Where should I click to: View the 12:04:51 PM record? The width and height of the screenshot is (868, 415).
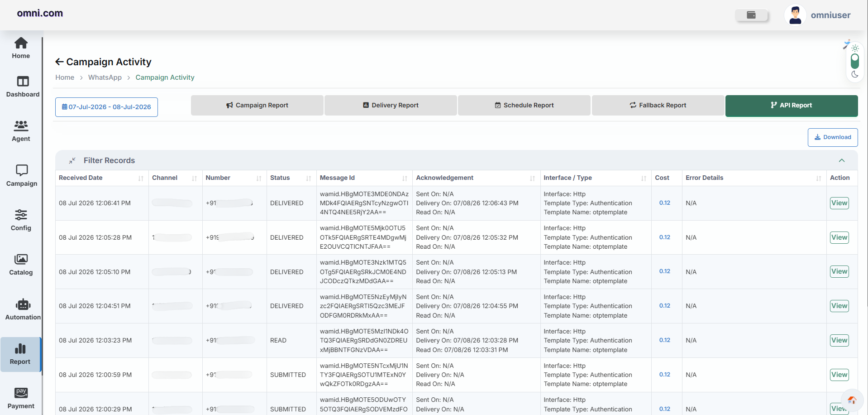tap(839, 306)
